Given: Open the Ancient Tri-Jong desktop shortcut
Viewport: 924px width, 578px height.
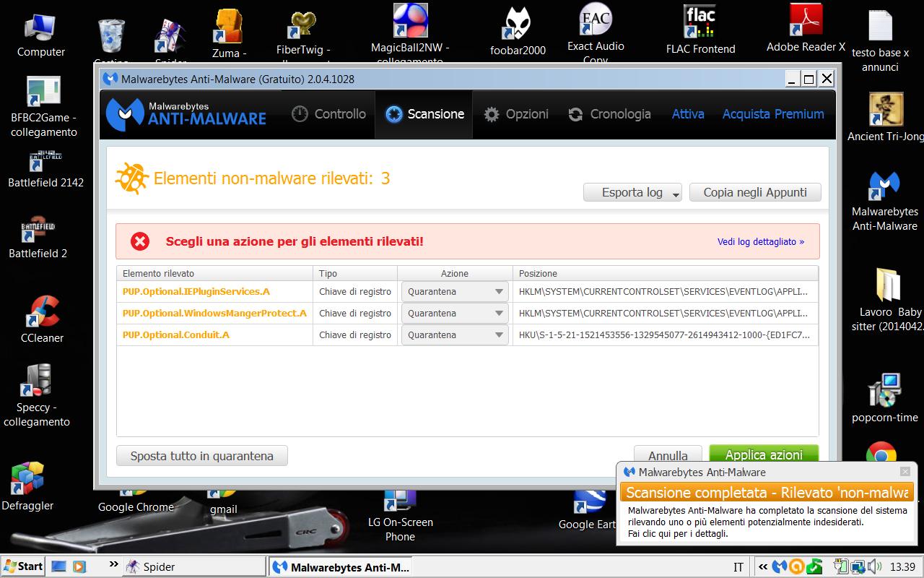Looking at the screenshot, I should 885,118.
